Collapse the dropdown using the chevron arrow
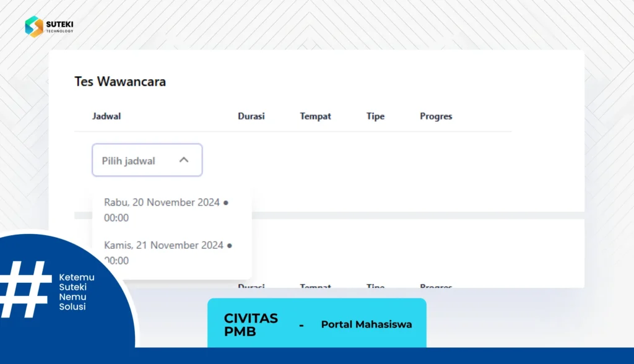 point(183,160)
